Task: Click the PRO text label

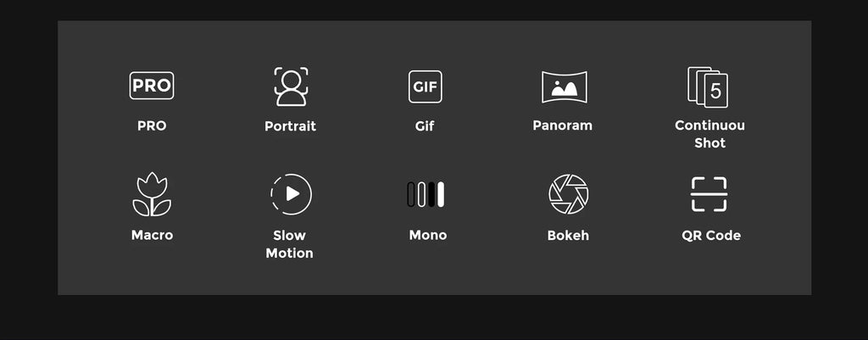Action: [x=152, y=125]
